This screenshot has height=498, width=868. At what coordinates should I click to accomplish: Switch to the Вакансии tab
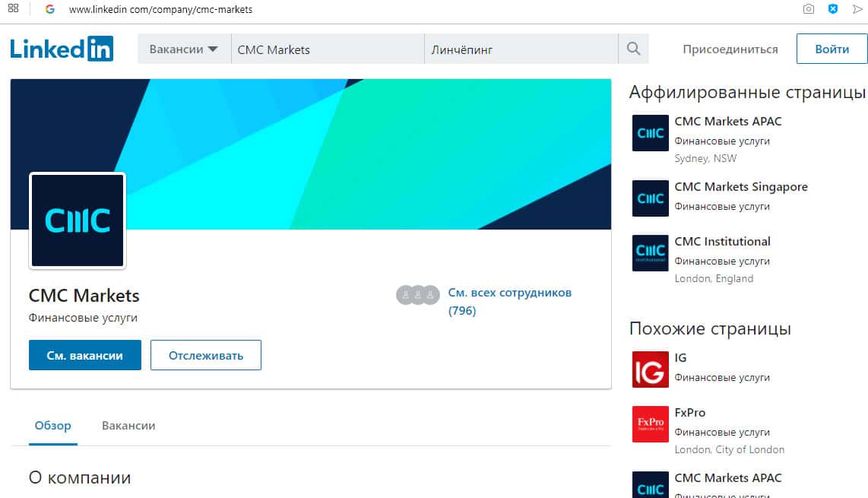coord(128,426)
